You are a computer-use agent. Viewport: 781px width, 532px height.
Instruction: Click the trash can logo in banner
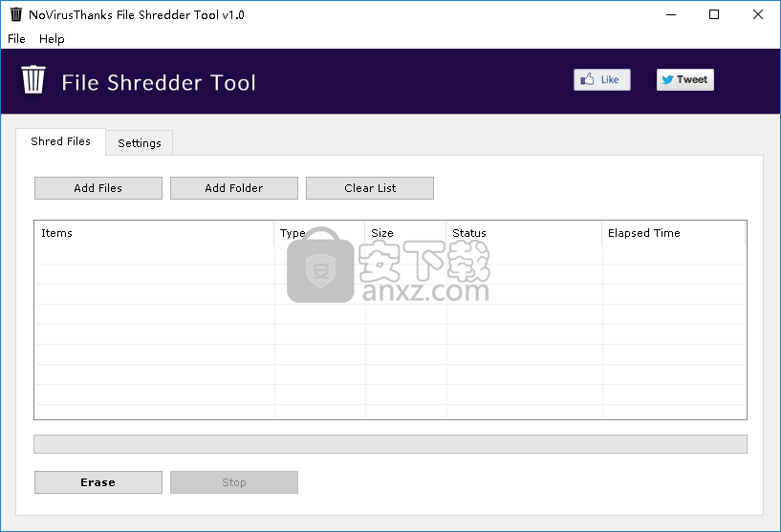(x=33, y=79)
